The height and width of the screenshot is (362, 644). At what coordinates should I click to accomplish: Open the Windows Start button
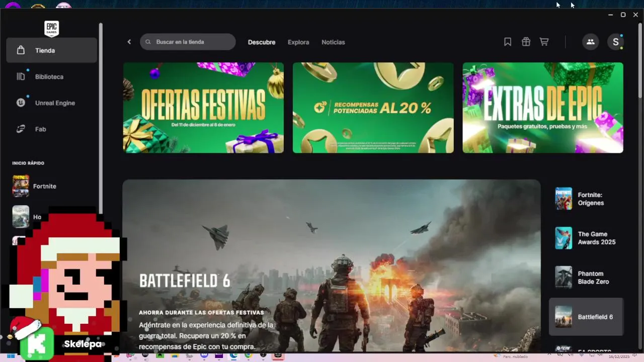point(10,356)
